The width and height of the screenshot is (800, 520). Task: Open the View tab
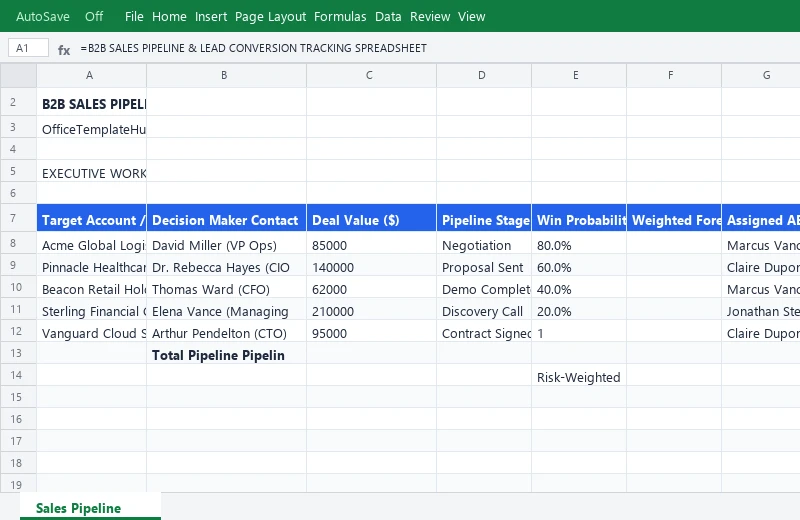pos(471,16)
